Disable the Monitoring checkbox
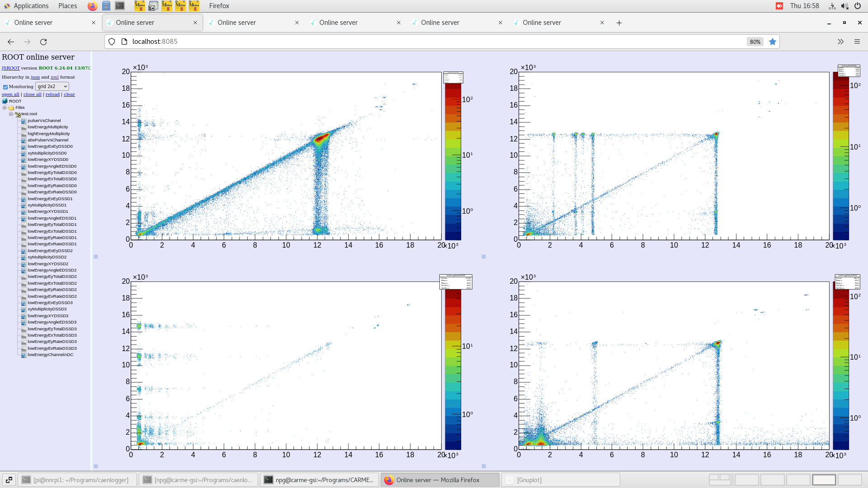Viewport: 868px width, 488px height. coord(5,86)
